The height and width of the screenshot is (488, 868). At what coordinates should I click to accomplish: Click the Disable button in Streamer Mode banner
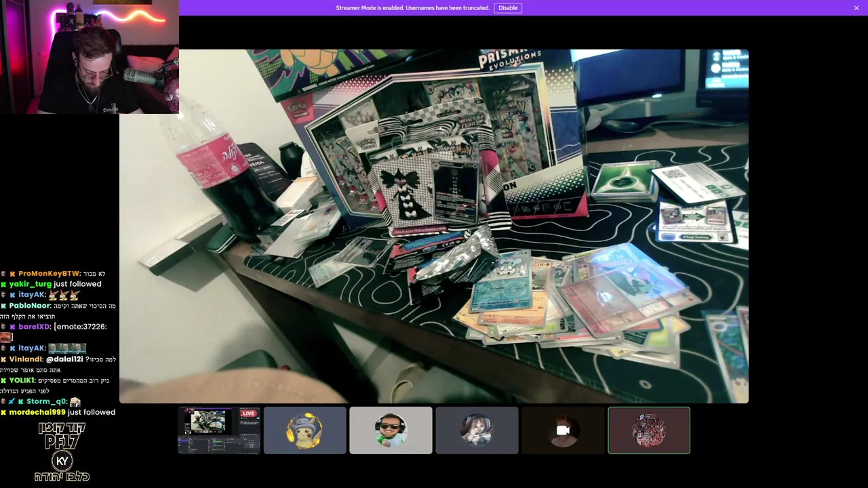[x=508, y=8]
